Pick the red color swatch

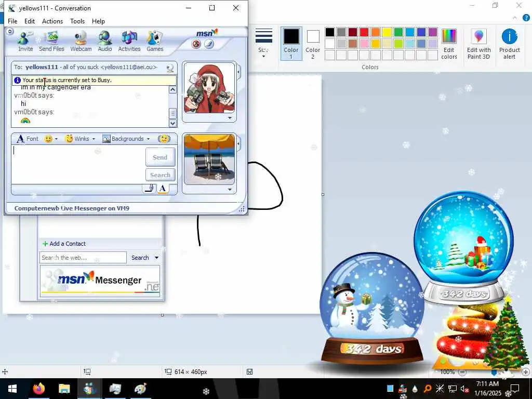[364, 32]
